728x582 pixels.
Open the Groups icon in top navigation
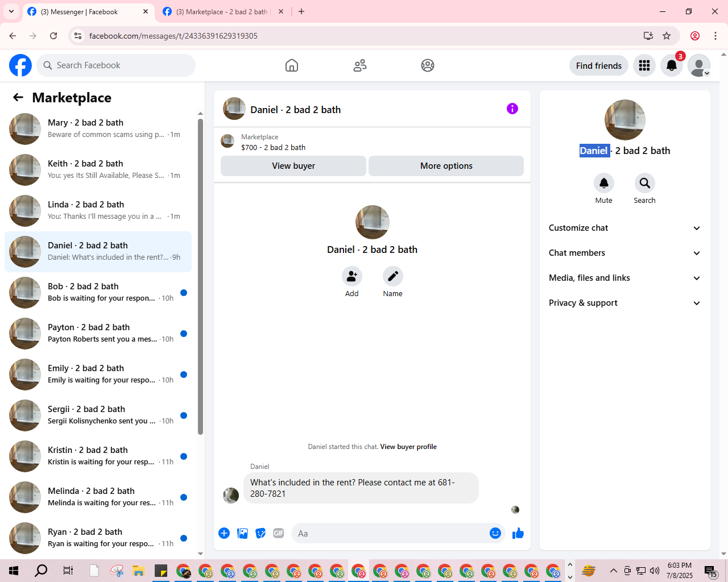pyautogui.click(x=428, y=65)
